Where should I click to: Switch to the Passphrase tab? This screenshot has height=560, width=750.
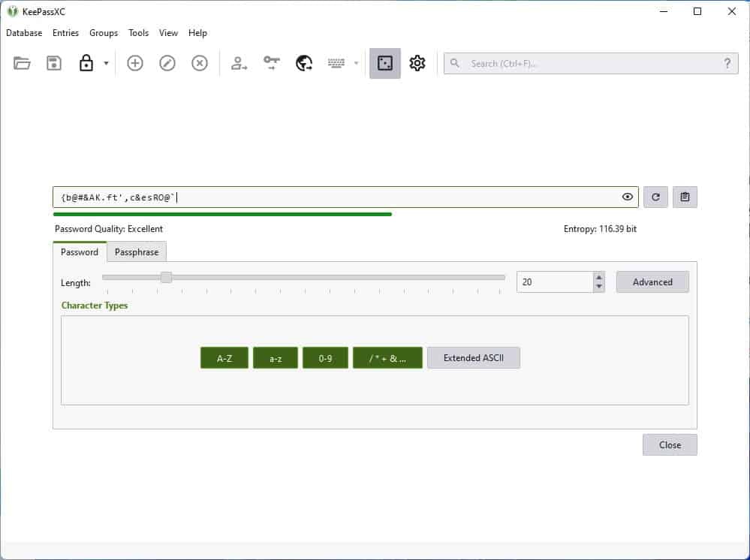coord(136,252)
